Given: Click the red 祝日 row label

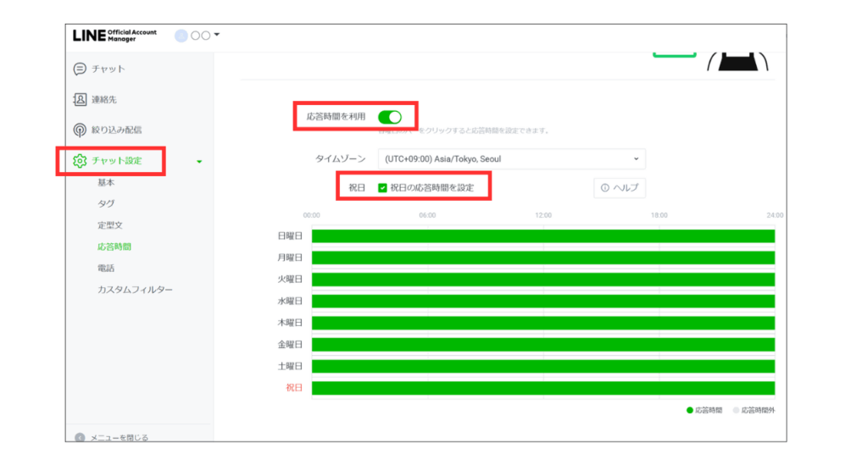Looking at the screenshot, I should coord(294,388).
